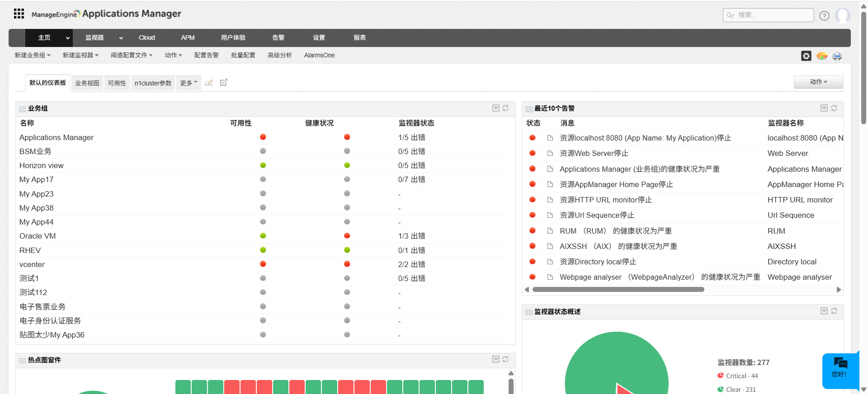Viewport: 868px width, 394px height.
Task: Refresh the 业务组 widget
Action: pos(505,108)
